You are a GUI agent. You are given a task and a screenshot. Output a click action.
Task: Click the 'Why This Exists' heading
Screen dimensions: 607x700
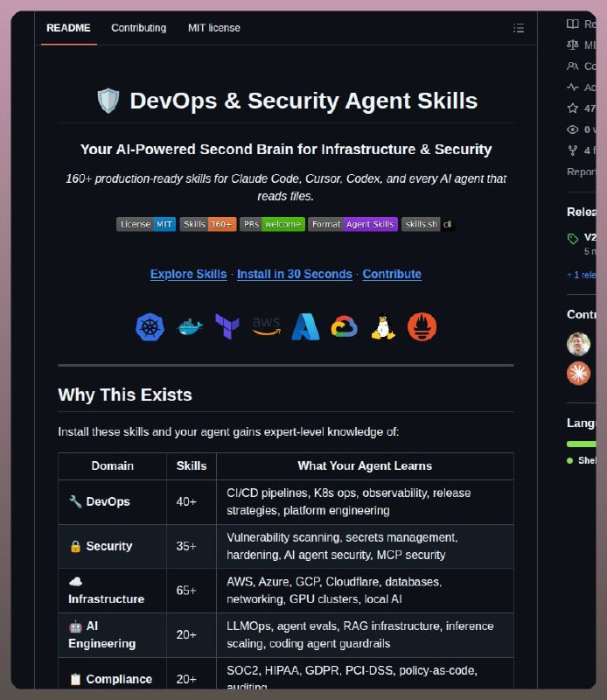pos(125,395)
